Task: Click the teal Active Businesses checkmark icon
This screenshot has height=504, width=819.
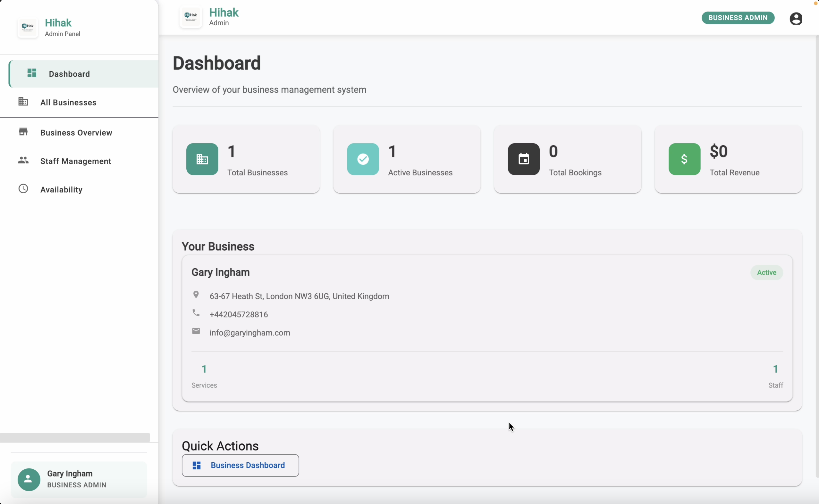Action: [363, 159]
